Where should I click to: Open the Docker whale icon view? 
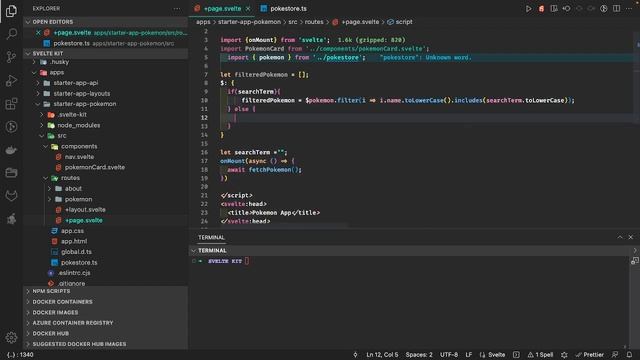(x=11, y=150)
